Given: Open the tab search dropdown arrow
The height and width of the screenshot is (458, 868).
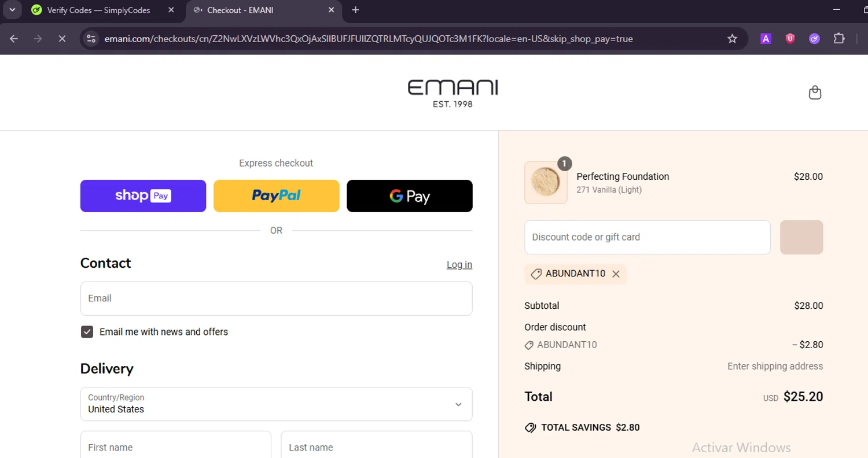Looking at the screenshot, I should click(x=12, y=10).
